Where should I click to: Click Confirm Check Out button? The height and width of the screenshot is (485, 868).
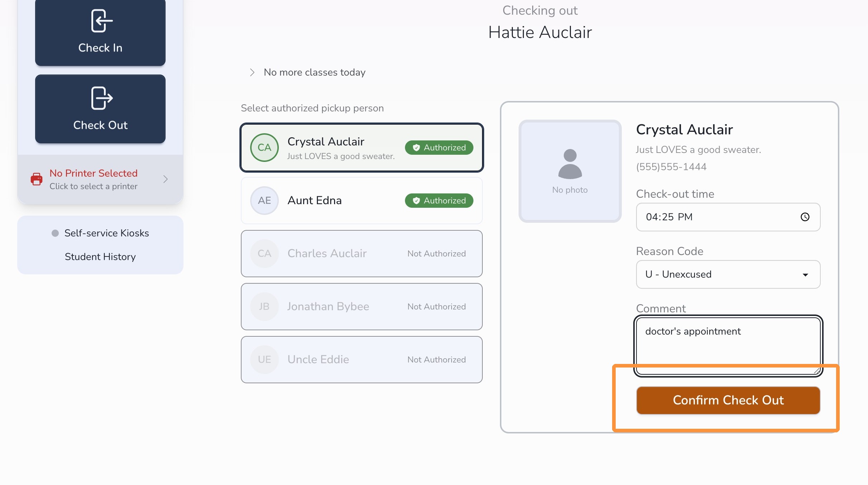click(x=728, y=400)
